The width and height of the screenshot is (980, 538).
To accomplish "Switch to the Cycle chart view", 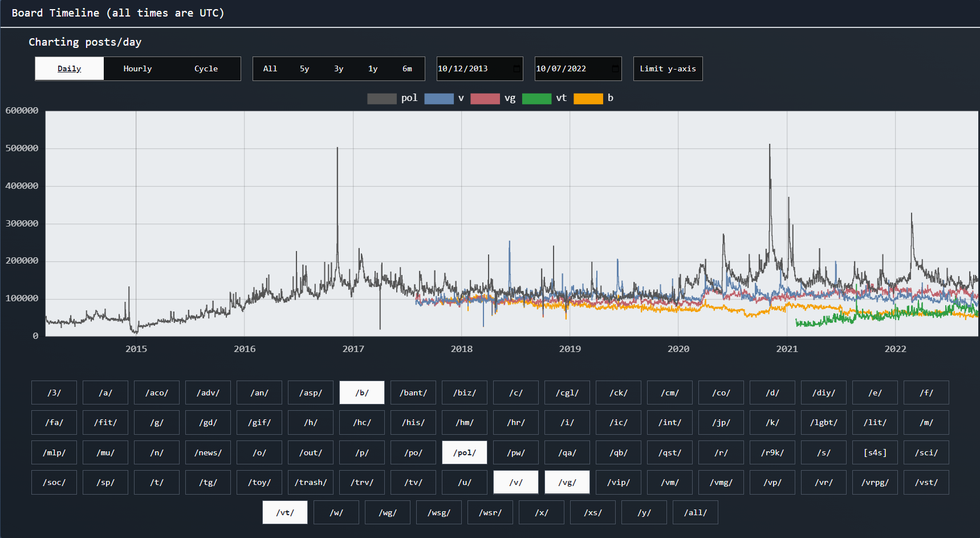I will tap(206, 69).
